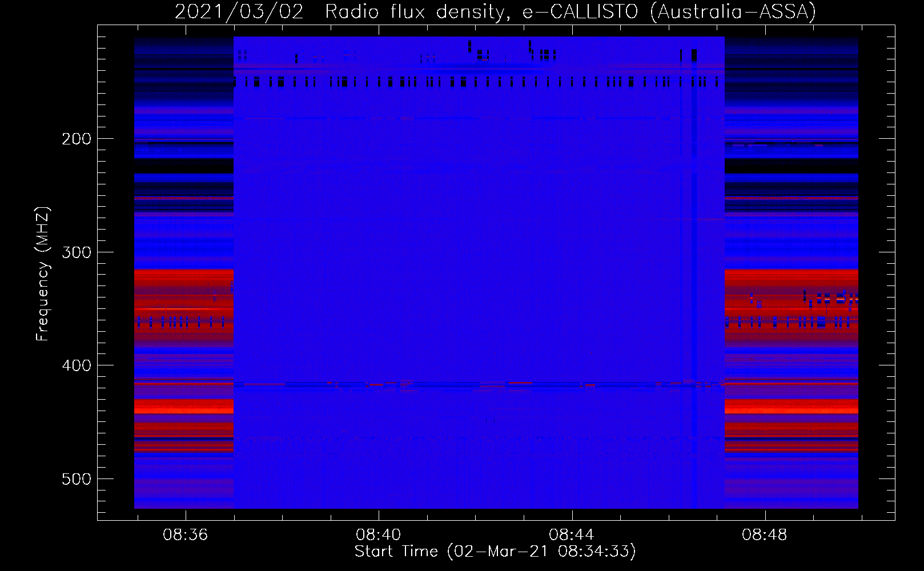Click the plot title '2021/03/02 Radio flux density'

[495, 12]
